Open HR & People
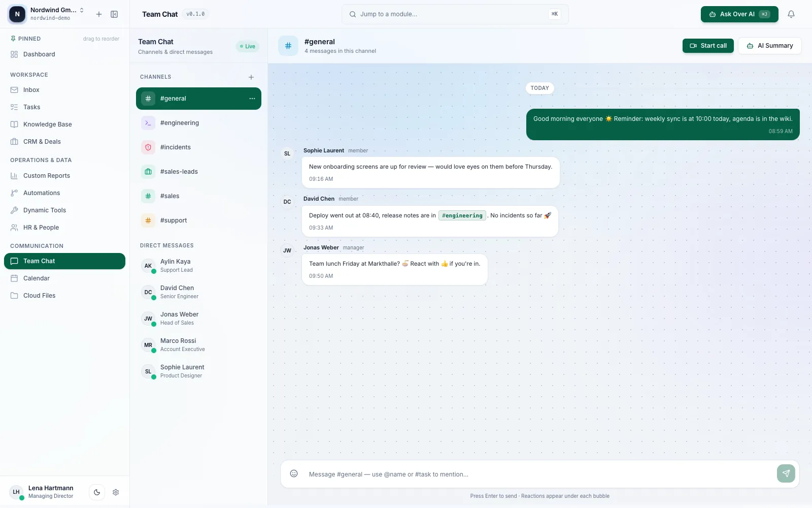Viewport: 812px width, 508px height. pyautogui.click(x=64, y=228)
